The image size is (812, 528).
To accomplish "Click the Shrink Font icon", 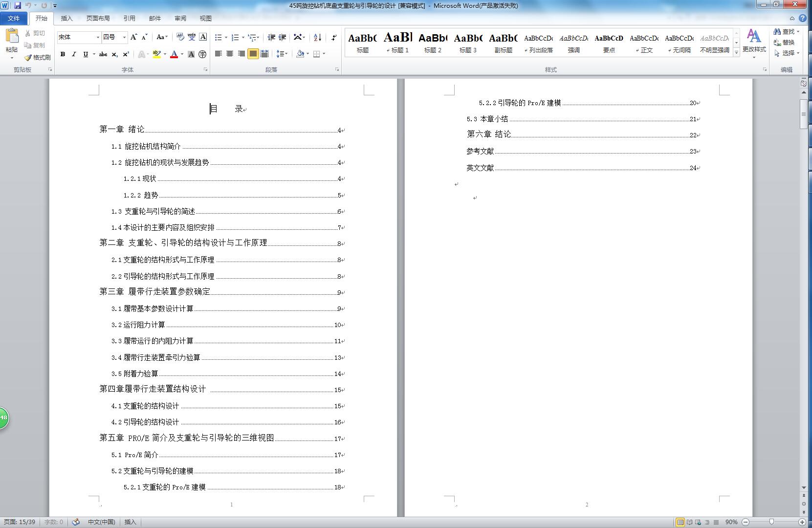I will (144, 37).
